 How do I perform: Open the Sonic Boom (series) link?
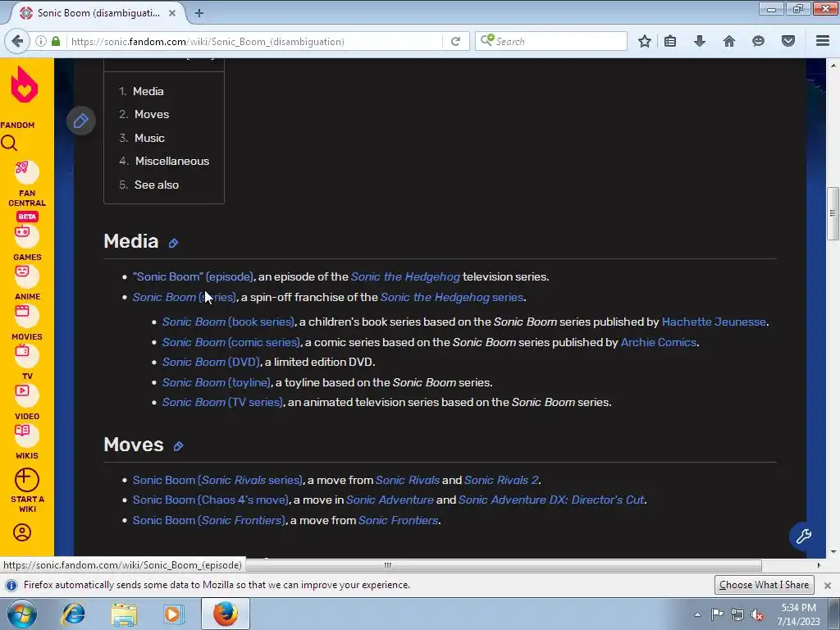point(184,297)
